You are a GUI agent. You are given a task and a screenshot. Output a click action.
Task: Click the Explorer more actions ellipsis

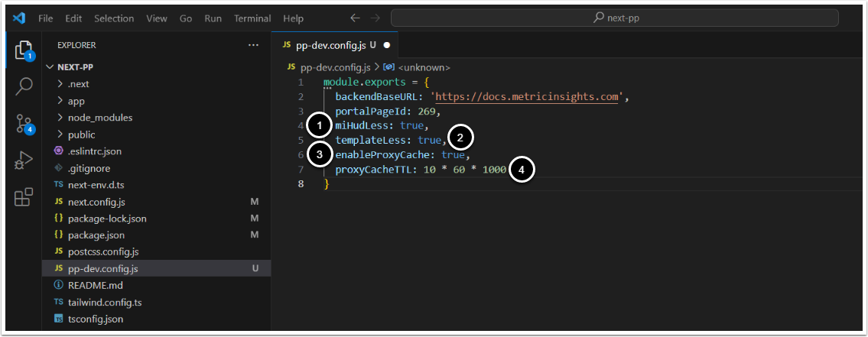click(x=254, y=46)
